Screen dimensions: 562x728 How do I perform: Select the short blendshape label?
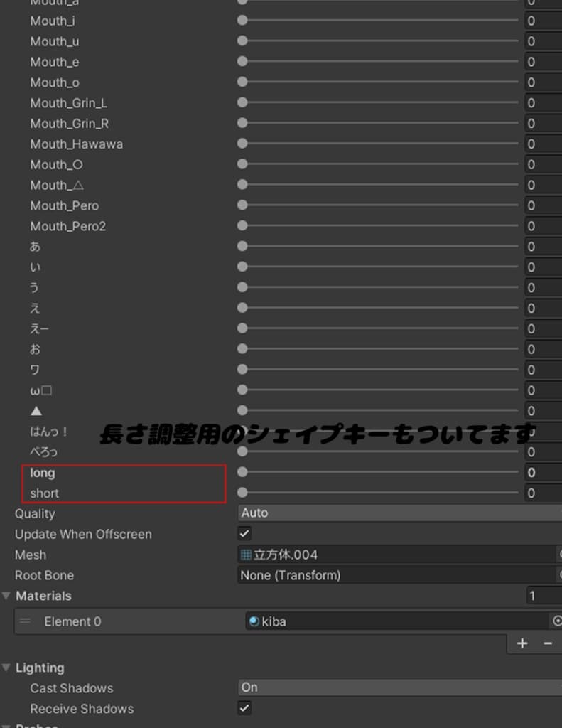pyautogui.click(x=45, y=493)
